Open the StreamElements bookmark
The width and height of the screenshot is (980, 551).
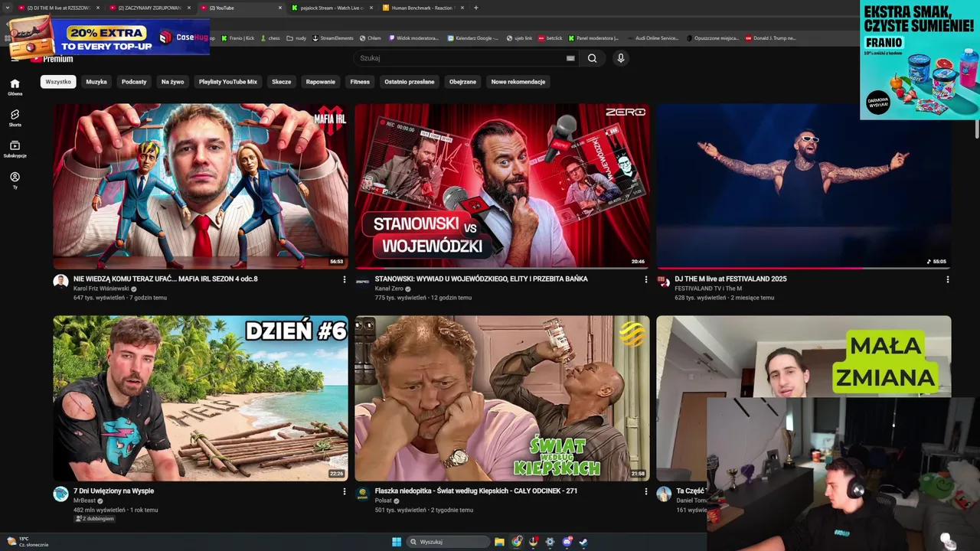[x=333, y=37]
